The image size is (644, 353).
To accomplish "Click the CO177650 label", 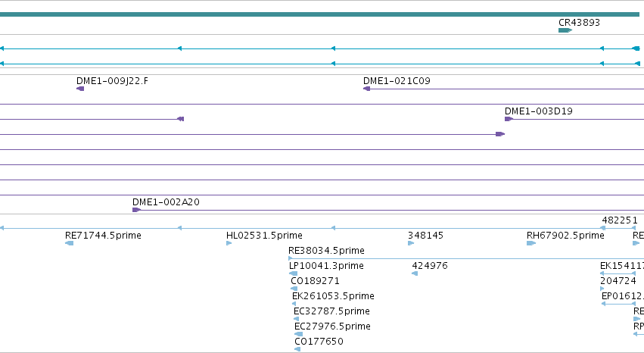I will tap(319, 342).
